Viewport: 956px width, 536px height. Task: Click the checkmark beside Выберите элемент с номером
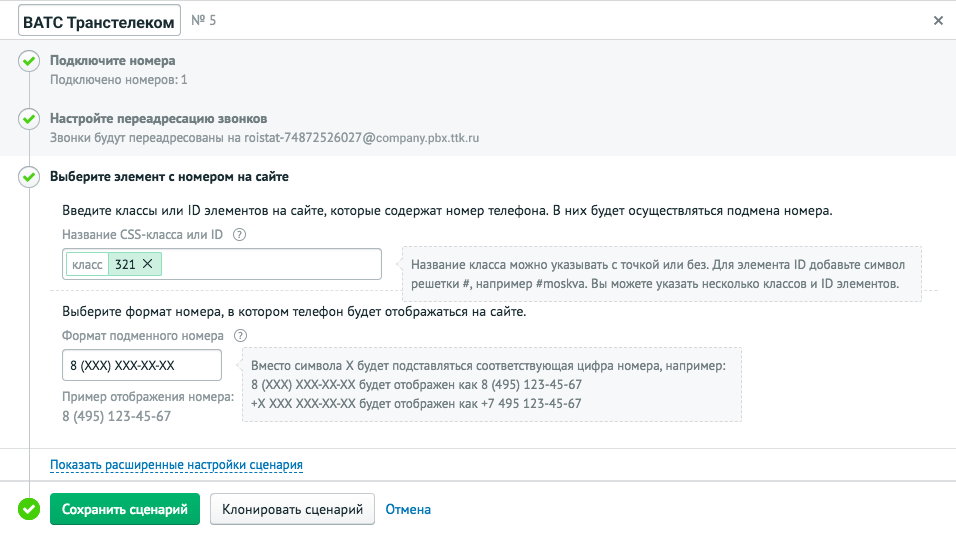[x=29, y=177]
